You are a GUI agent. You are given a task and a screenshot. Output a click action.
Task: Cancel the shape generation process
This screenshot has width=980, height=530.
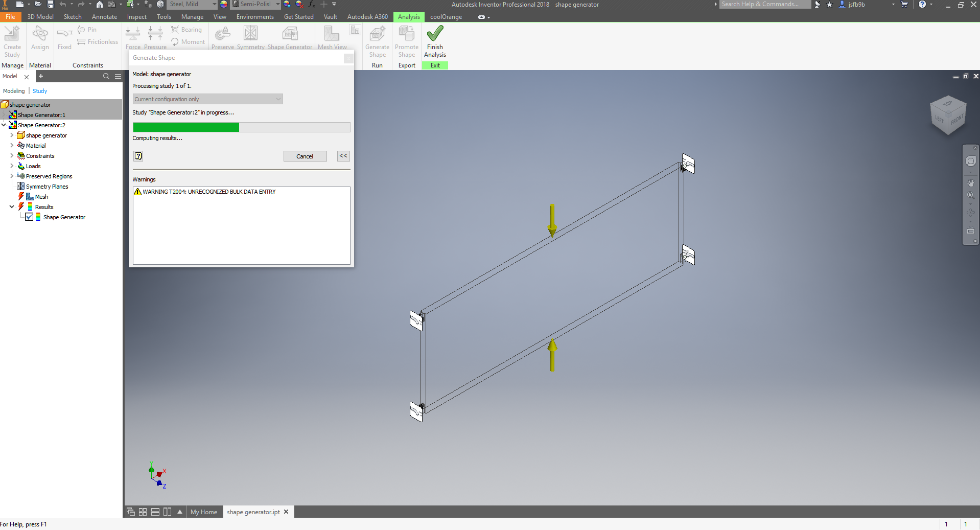pos(305,156)
